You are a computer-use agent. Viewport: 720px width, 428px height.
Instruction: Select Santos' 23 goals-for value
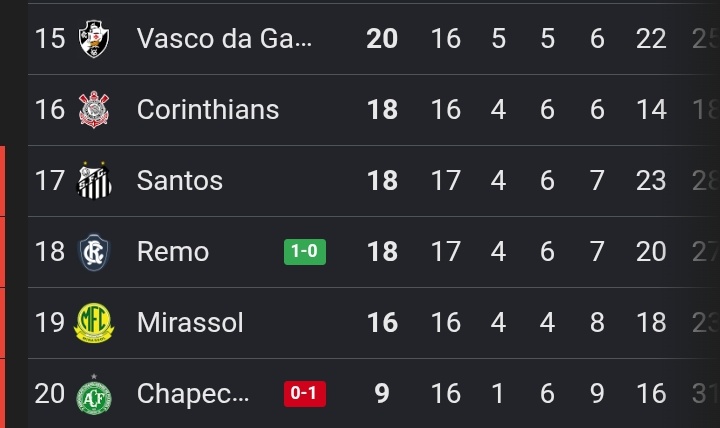click(x=651, y=180)
